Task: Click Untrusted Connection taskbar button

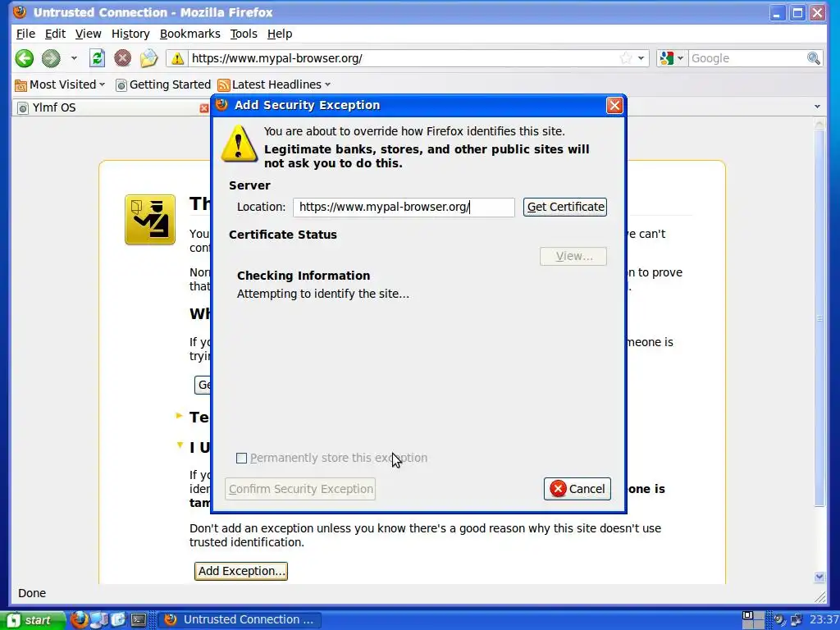Action: (240, 620)
